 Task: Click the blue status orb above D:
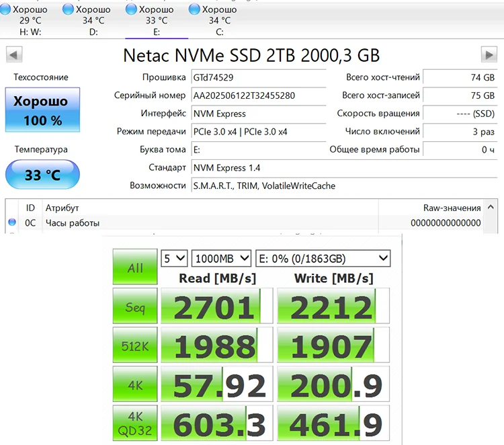[68, 9]
